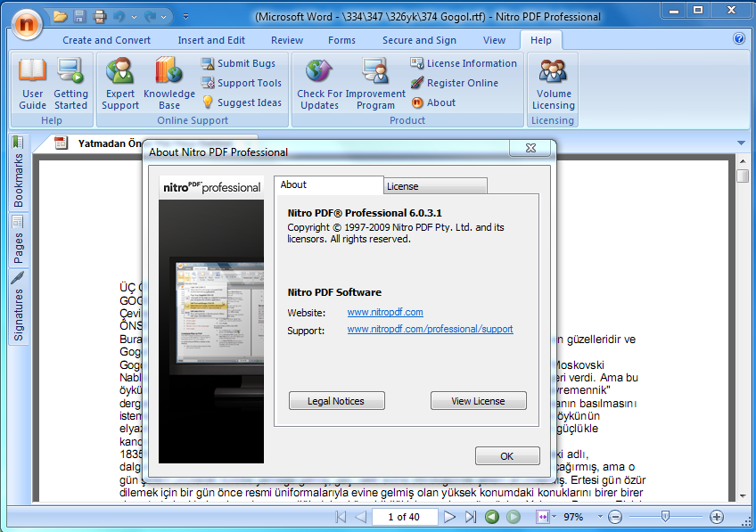Click the Getting Started icon
Viewport: 756px width, 532px height.
[70, 80]
